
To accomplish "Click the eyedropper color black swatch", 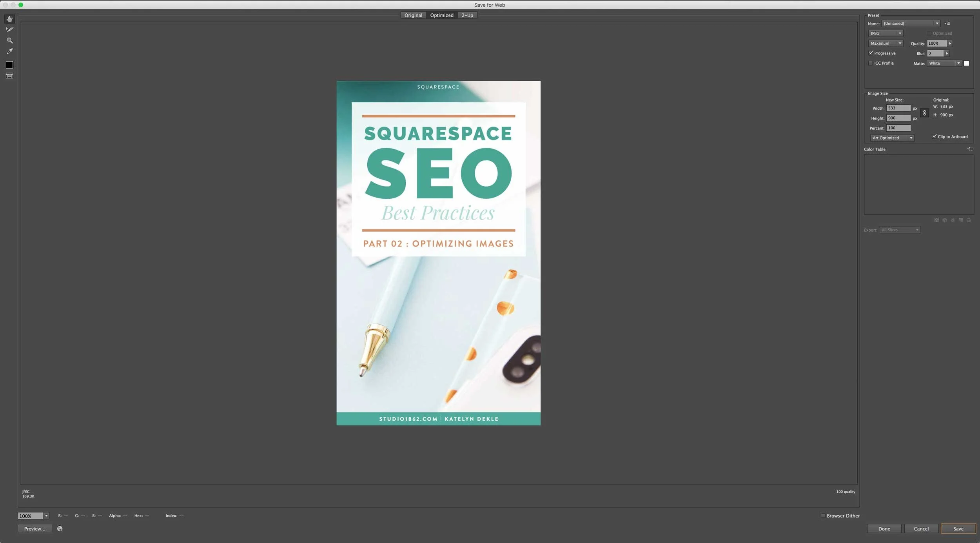I will click(x=9, y=65).
